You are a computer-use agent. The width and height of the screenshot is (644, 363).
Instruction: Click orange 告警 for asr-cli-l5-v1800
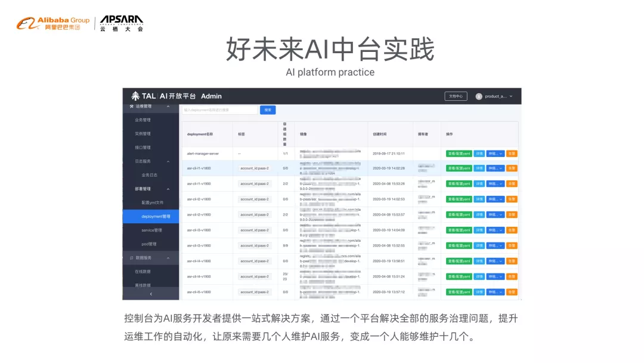(512, 293)
